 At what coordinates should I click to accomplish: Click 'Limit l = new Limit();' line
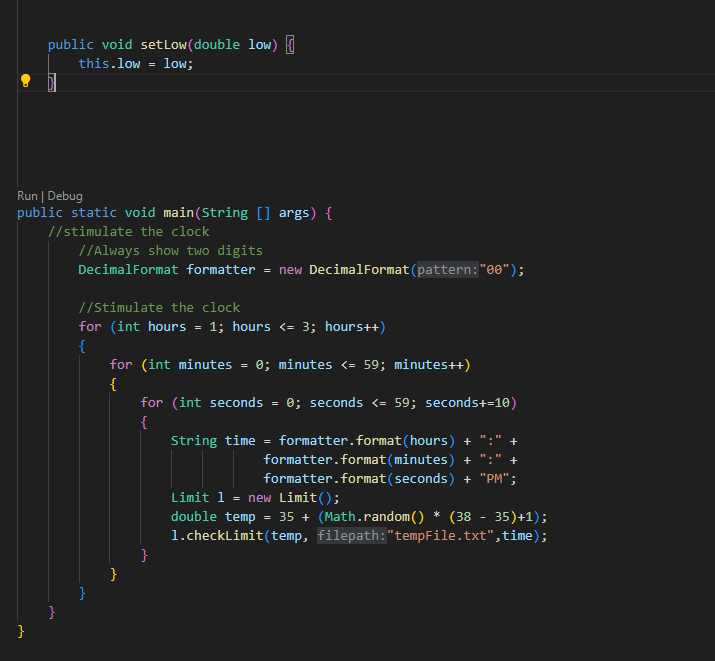255,498
